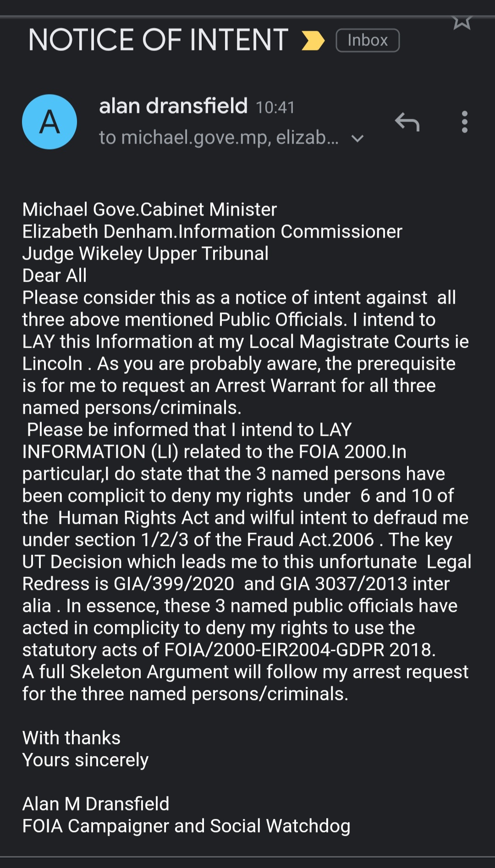This screenshot has width=495, height=868.
Task: Tap the 'GIA/399/2020' case reference
Action: pos(174,584)
